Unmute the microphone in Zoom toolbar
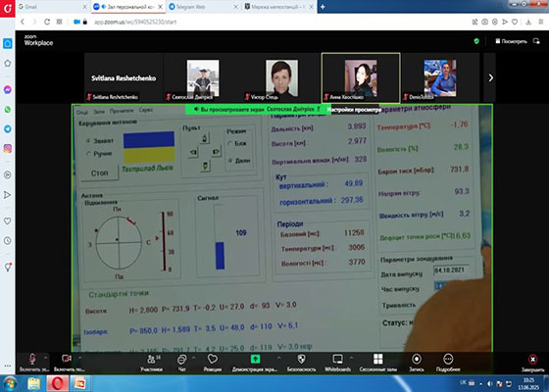This screenshot has width=549, height=392. [x=32, y=363]
